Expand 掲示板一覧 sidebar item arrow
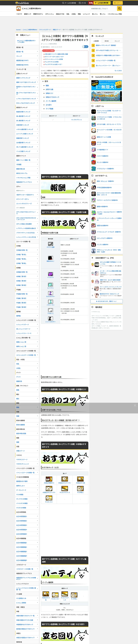Screen dimensions: 138x644 point(38,52)
